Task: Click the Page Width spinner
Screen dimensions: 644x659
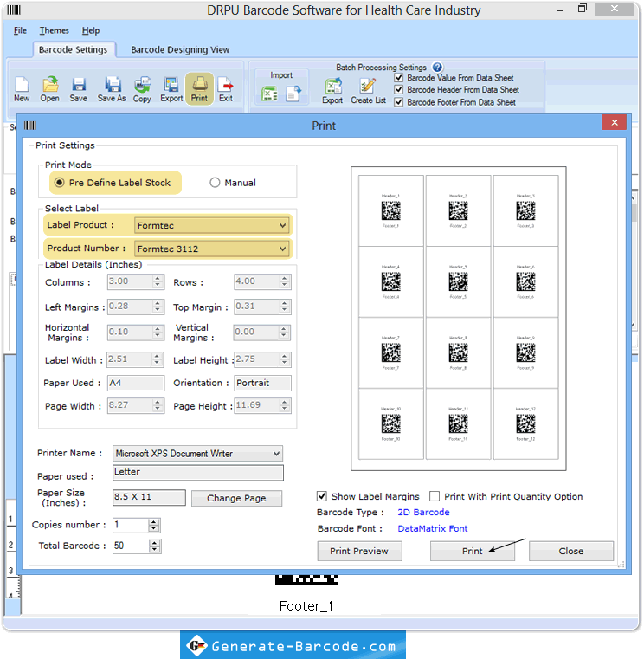Action: [158, 405]
